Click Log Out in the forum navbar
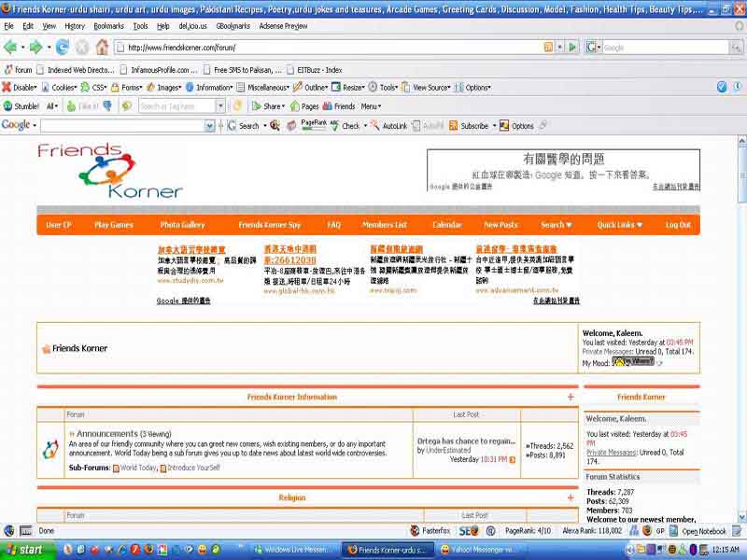The width and height of the screenshot is (747, 560). pos(678,225)
